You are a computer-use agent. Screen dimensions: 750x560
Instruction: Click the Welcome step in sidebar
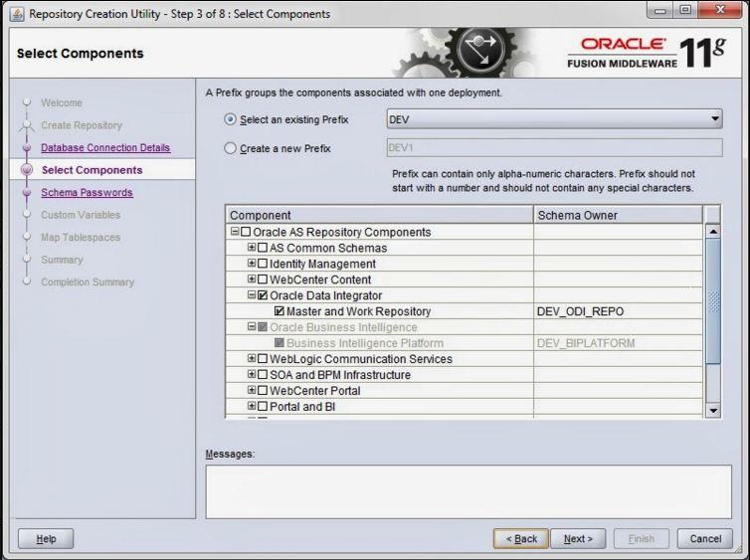pos(62,102)
